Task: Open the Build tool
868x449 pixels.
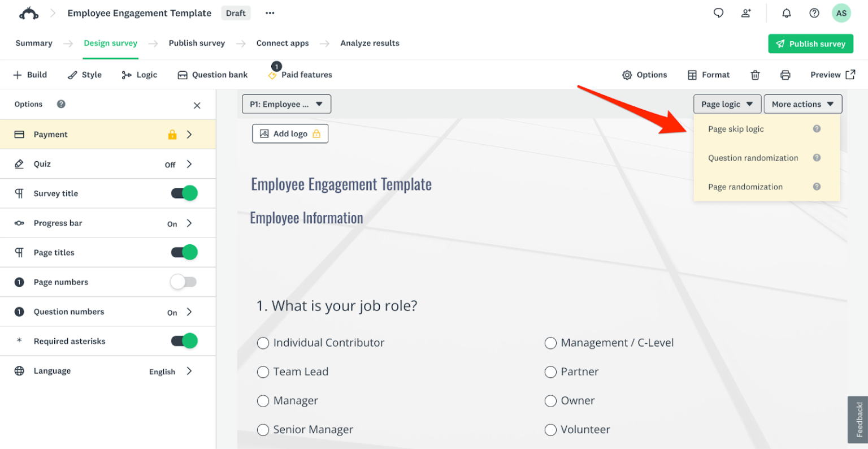Action: [30, 75]
